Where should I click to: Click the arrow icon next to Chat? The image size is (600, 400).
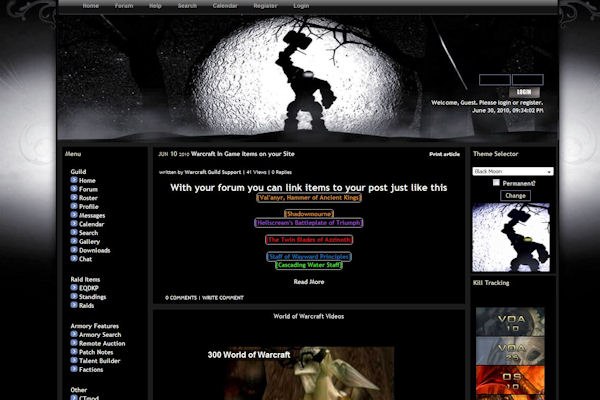(74, 259)
